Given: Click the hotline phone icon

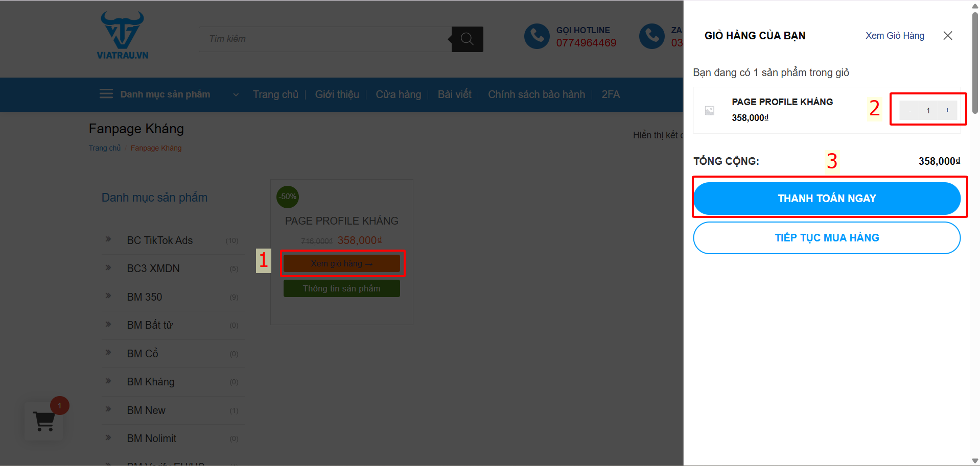Looking at the screenshot, I should click(536, 36).
